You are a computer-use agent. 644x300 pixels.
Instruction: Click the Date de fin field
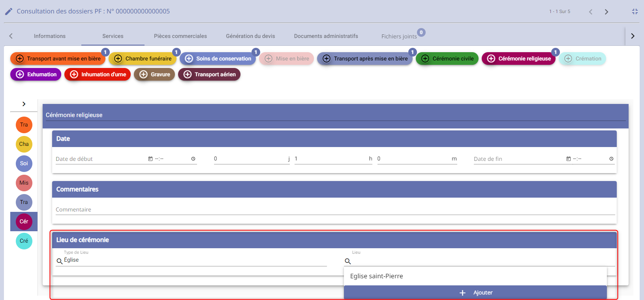pyautogui.click(x=519, y=159)
